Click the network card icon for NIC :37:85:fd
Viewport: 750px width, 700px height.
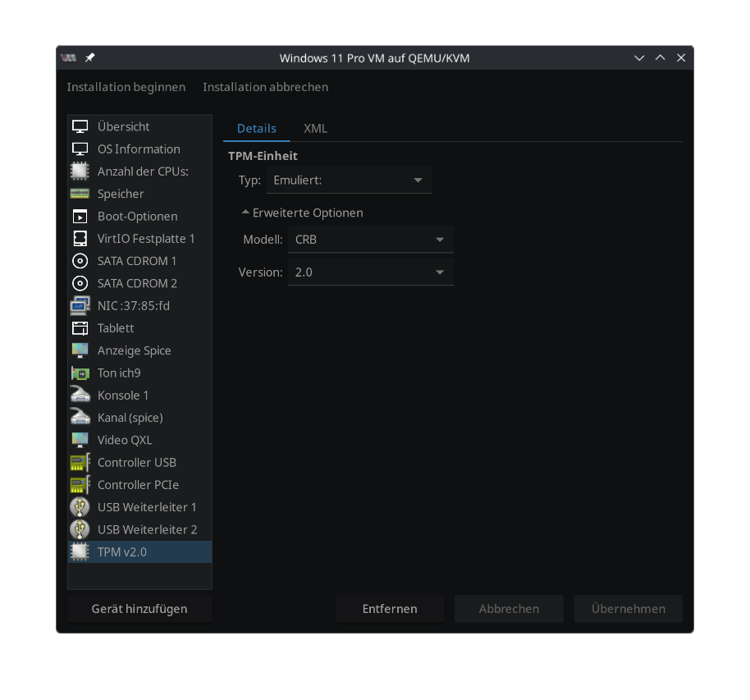tap(80, 306)
